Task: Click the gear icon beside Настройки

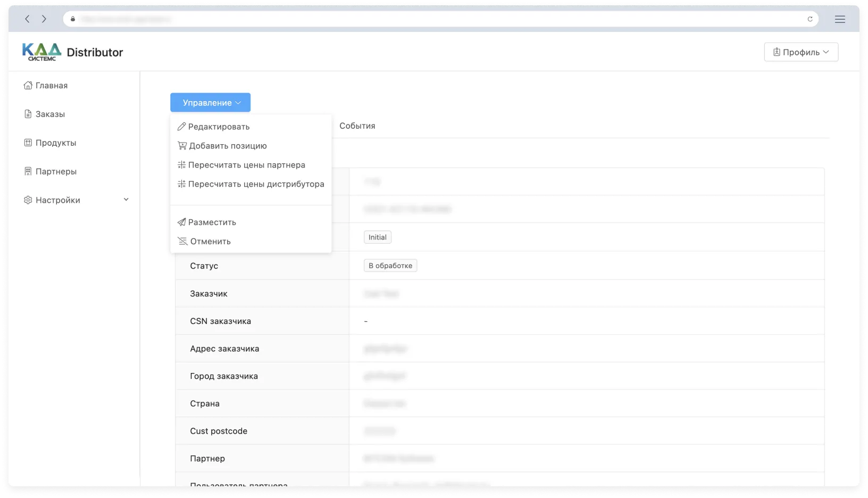Action: click(28, 200)
